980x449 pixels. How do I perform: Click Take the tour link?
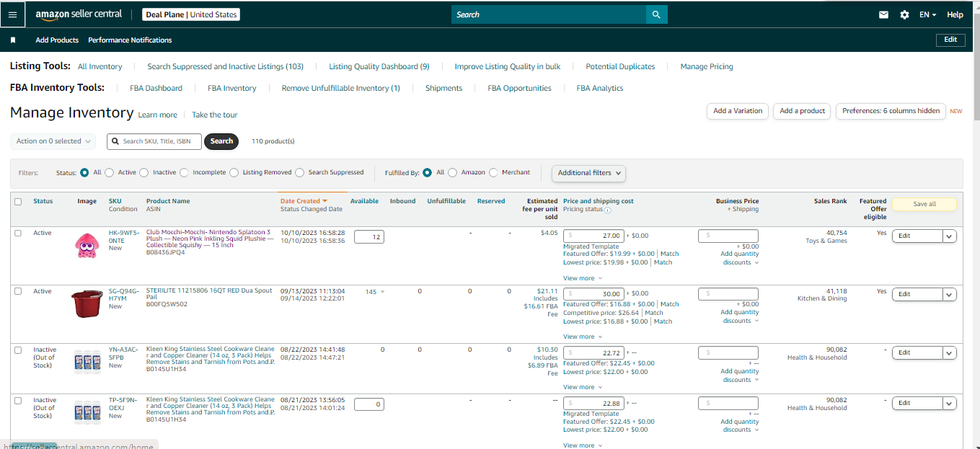[214, 115]
